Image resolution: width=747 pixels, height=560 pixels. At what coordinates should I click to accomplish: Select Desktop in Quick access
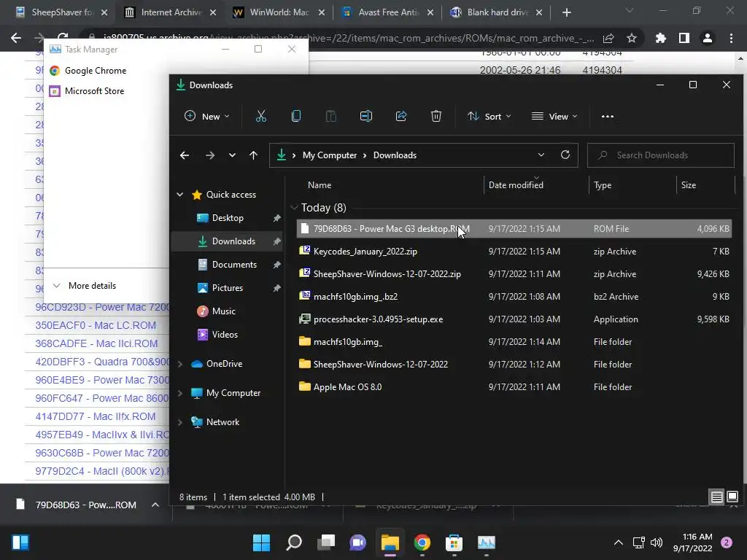click(228, 218)
